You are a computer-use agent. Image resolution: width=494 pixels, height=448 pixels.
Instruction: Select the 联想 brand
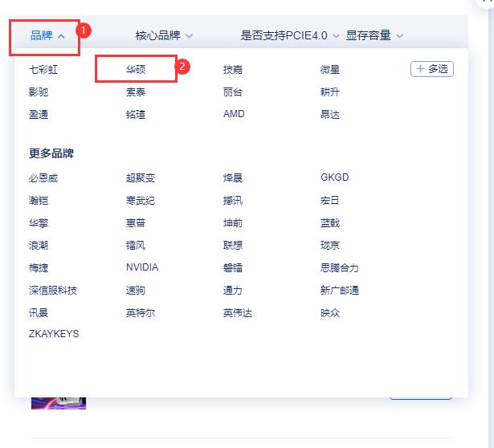(233, 245)
